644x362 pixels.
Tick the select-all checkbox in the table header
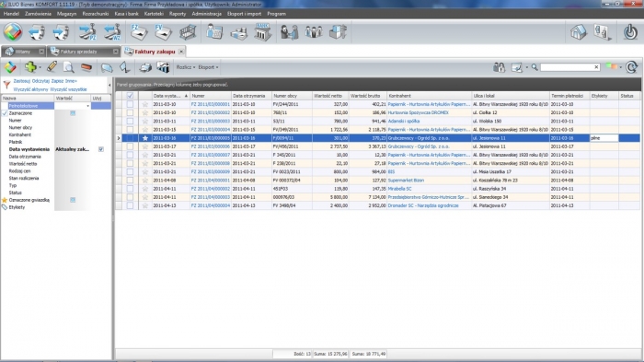pyautogui.click(x=130, y=96)
